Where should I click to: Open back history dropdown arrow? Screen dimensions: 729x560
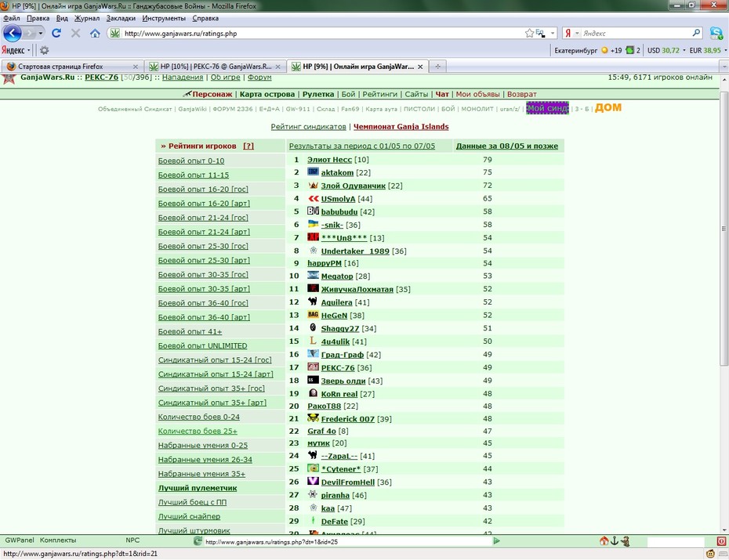41,34
